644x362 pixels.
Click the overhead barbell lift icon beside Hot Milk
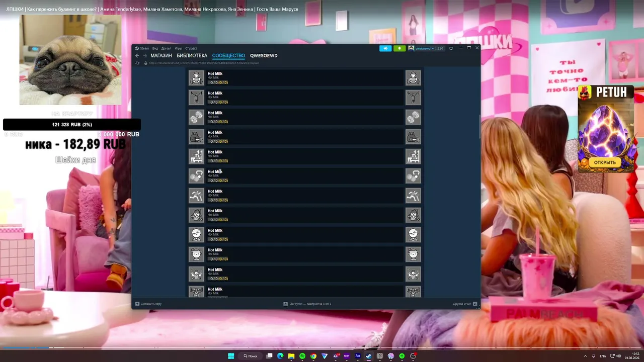(x=196, y=98)
